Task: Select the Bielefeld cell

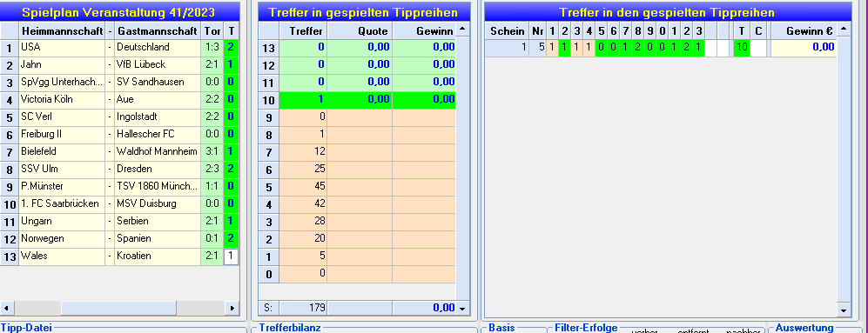Action: point(62,151)
